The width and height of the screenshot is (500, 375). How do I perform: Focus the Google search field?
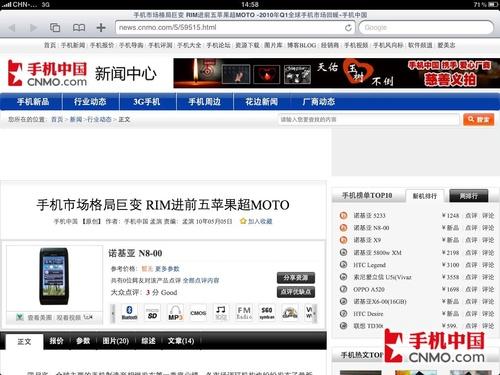pos(426,27)
